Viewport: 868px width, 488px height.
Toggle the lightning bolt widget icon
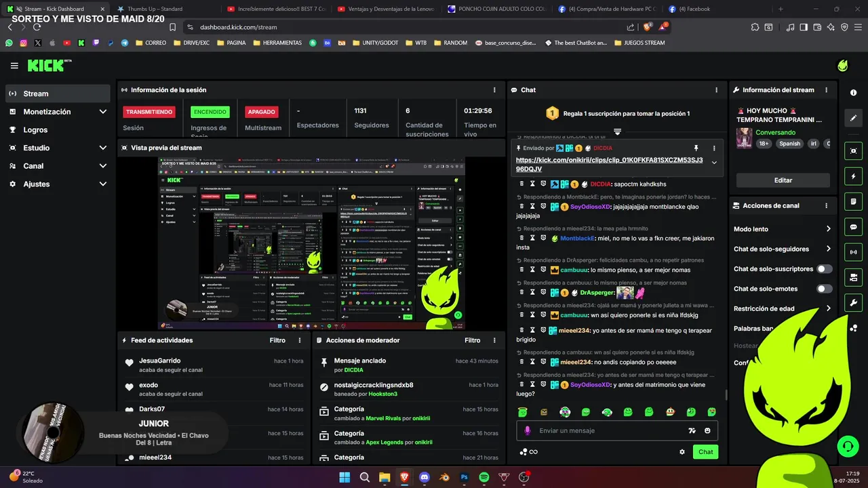point(853,176)
